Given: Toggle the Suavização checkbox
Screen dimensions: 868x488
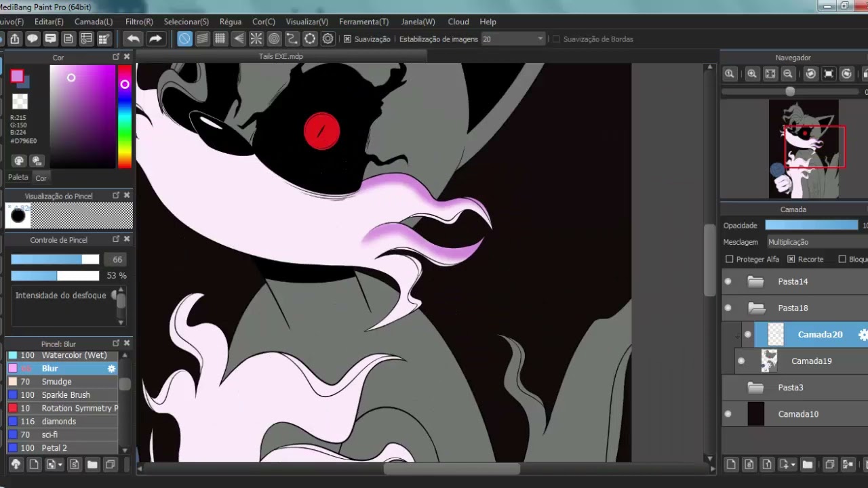Looking at the screenshot, I should coord(347,39).
